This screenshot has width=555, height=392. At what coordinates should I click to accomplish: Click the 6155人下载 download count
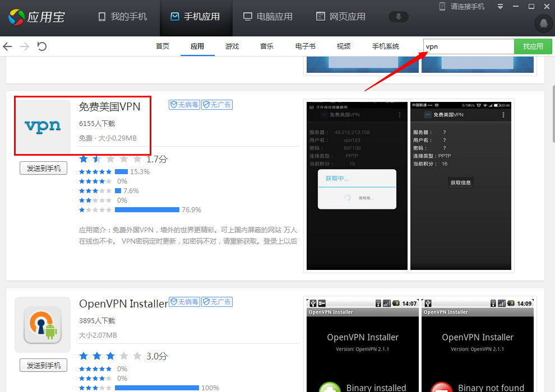coord(97,123)
